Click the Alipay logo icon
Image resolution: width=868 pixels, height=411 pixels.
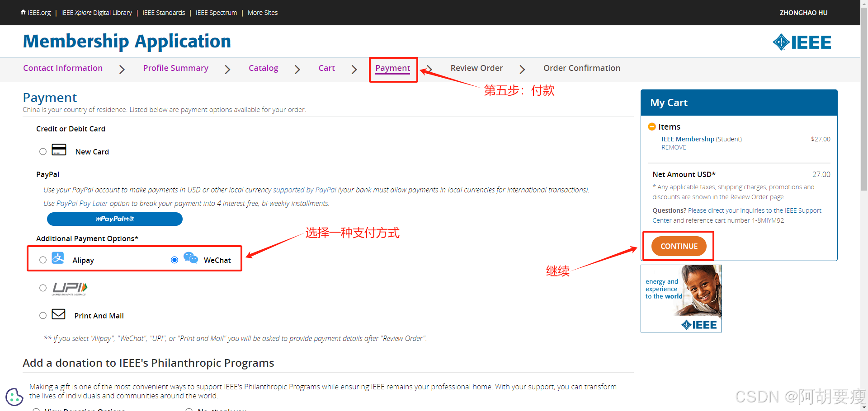click(58, 258)
